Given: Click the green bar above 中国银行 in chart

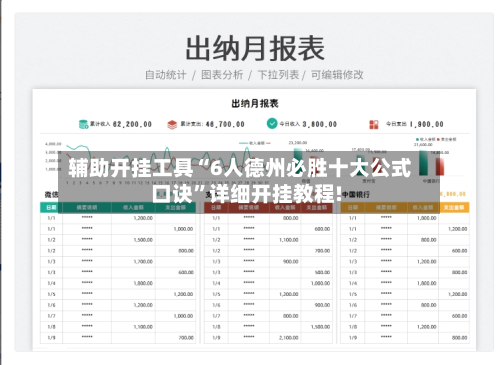Looking at the screenshot, I should pos(423,163).
